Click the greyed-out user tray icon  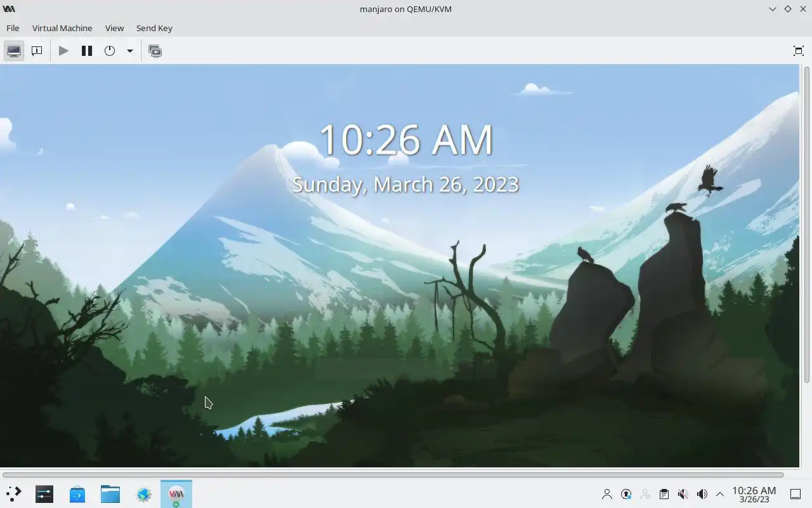coord(645,494)
